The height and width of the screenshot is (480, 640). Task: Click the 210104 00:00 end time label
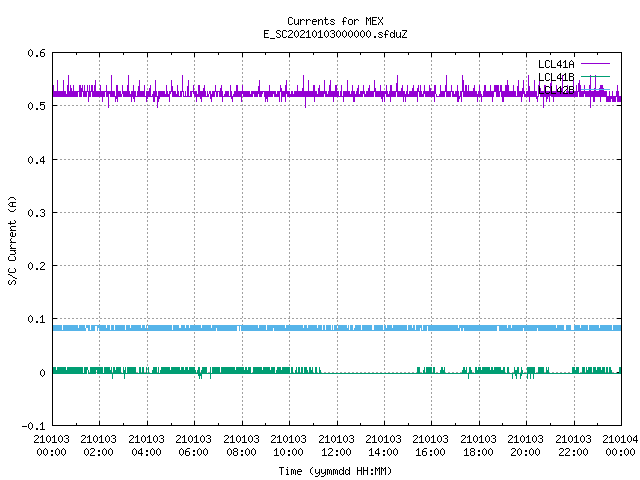[620, 446]
